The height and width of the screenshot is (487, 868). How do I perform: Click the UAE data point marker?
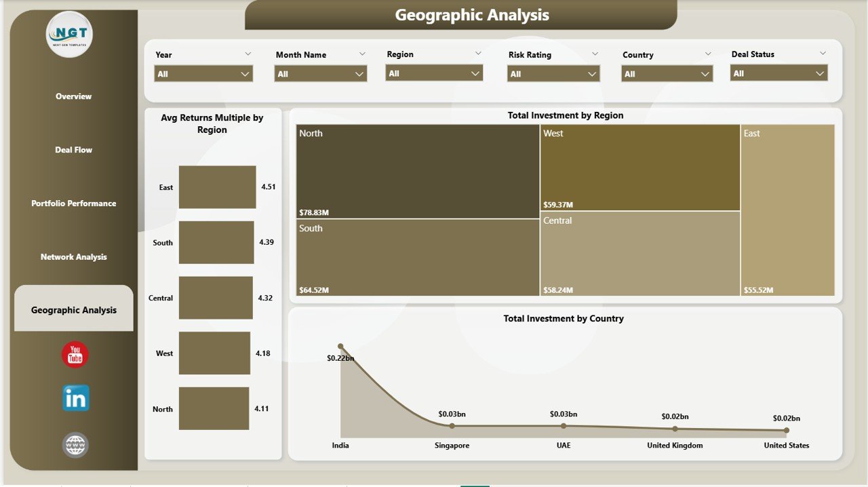click(564, 426)
